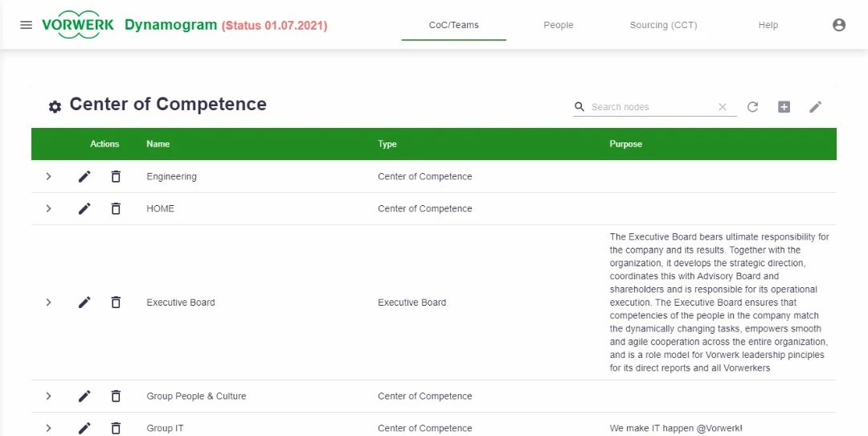
Task: Click the Purpose column header
Action: (x=626, y=144)
